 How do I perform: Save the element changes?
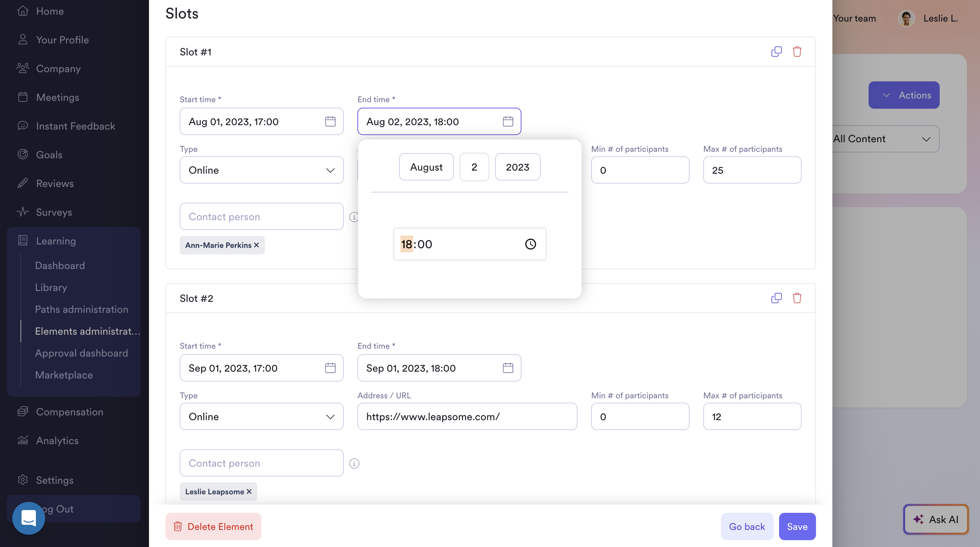[x=797, y=526]
